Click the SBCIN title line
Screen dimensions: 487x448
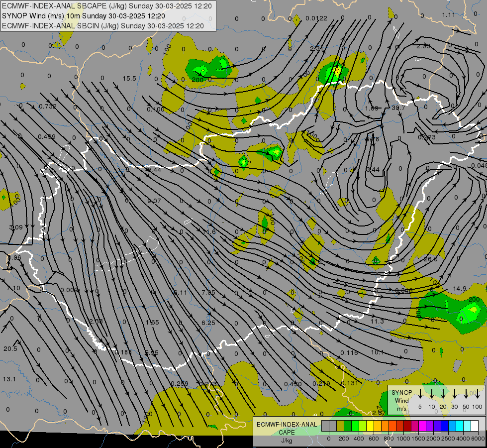103,26
